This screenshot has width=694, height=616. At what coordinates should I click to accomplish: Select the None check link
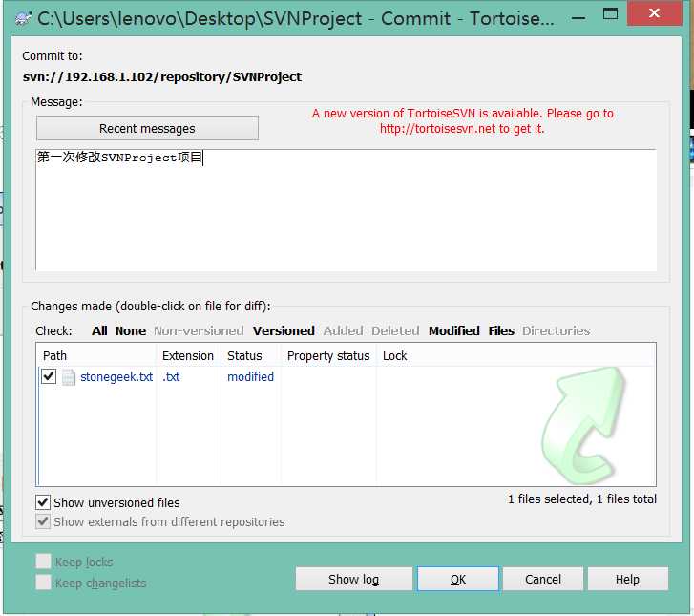131,330
